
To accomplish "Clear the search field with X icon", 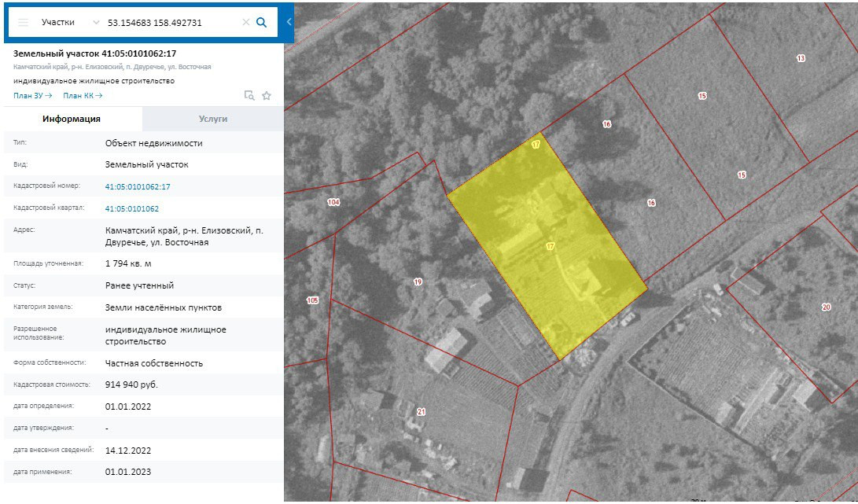I will tap(245, 23).
